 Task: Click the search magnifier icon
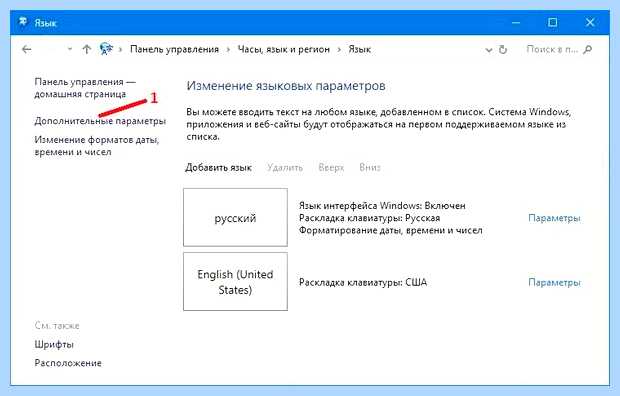pyautogui.click(x=588, y=49)
